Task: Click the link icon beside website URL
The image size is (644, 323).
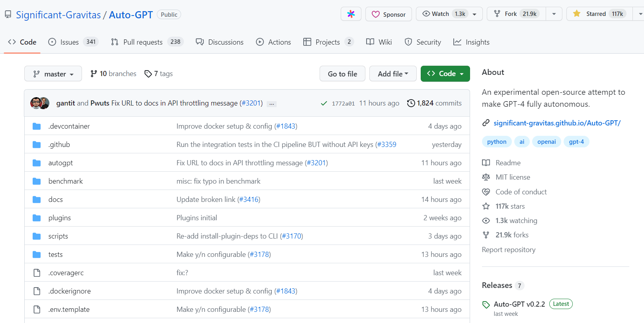Action: pos(486,123)
